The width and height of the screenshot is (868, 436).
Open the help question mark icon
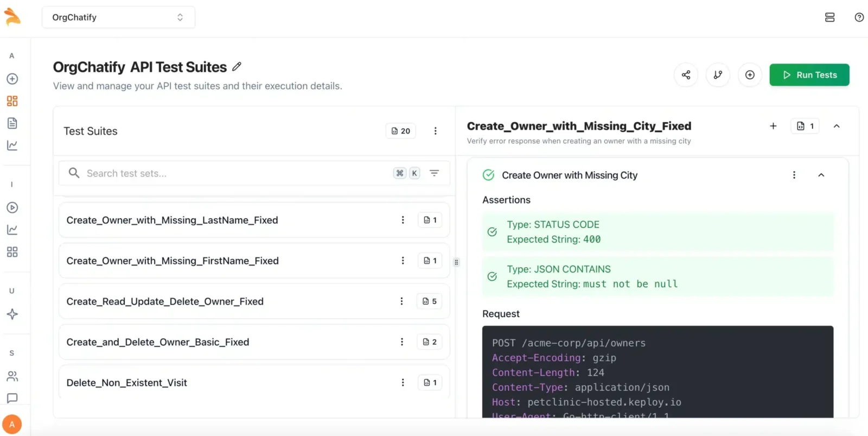click(859, 17)
